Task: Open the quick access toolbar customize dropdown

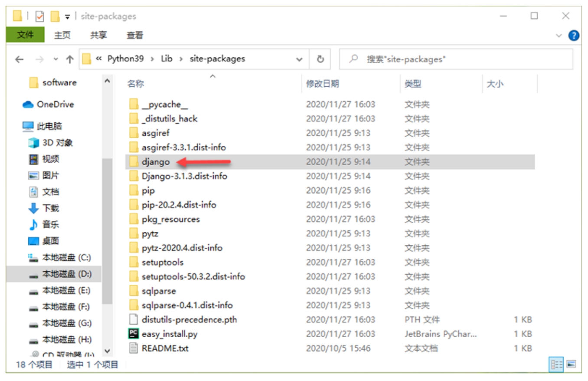Action: click(x=67, y=17)
